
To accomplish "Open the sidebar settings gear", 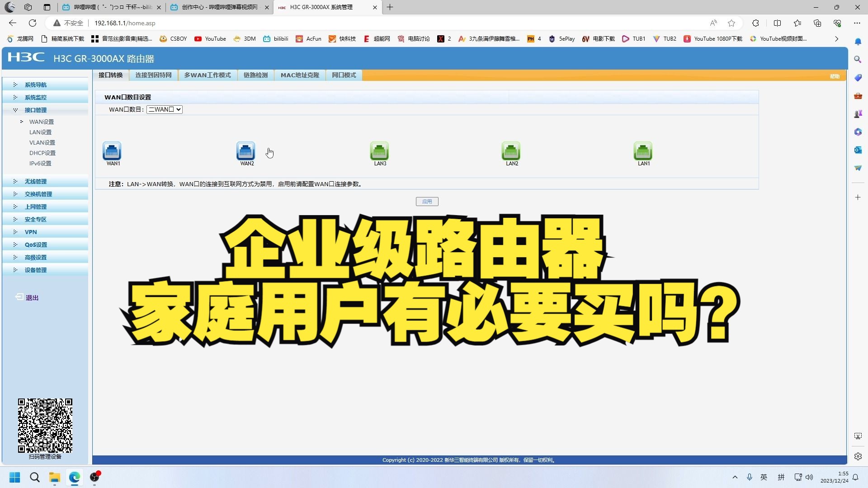I will (858, 456).
